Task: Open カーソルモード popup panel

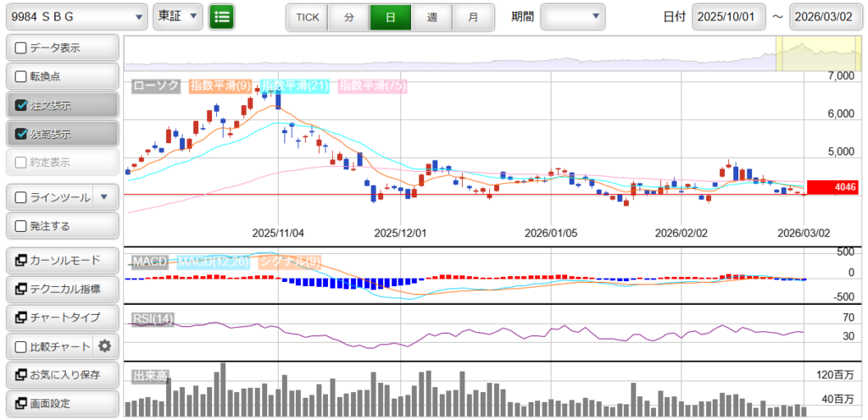Action: pos(61,260)
